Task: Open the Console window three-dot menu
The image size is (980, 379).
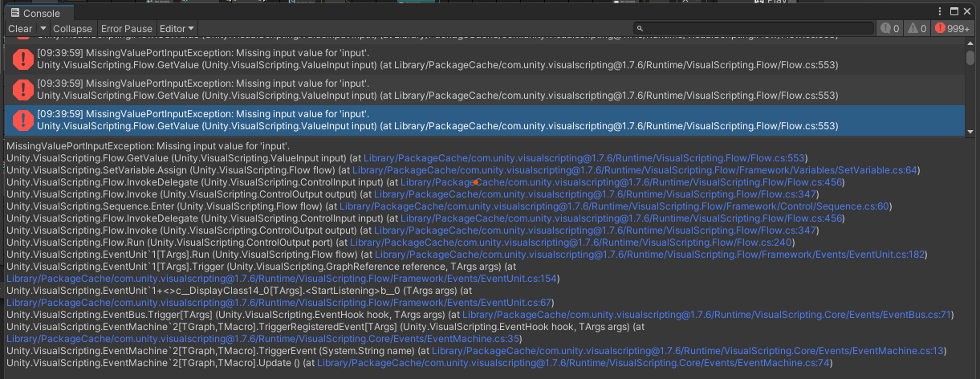Action: point(941,13)
